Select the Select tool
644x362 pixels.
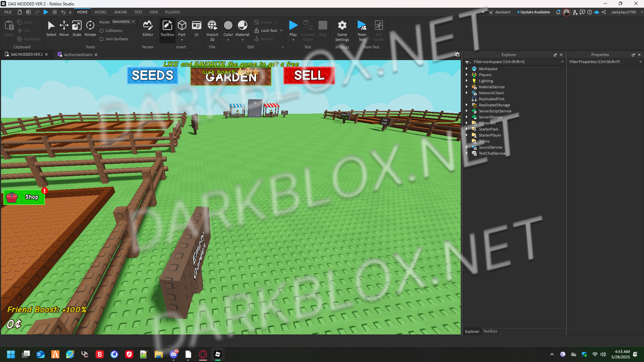51,29
